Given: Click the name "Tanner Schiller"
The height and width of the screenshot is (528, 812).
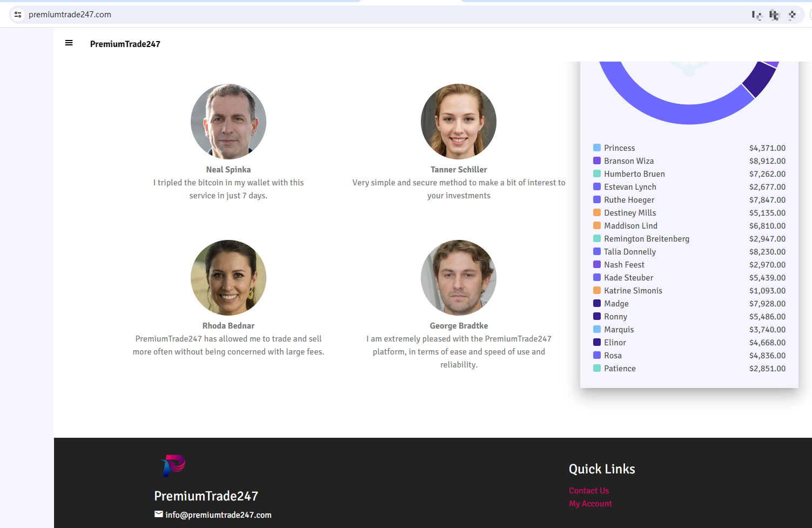Looking at the screenshot, I should click(x=459, y=170).
